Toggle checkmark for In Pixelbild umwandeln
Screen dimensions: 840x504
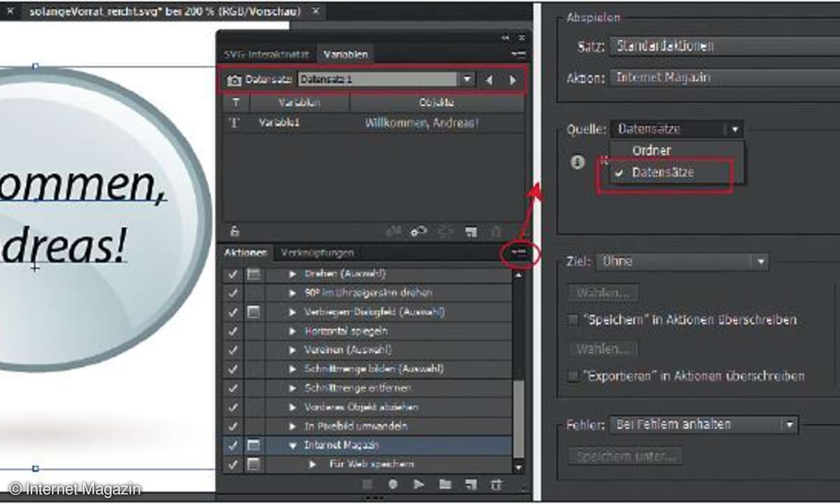point(232,426)
